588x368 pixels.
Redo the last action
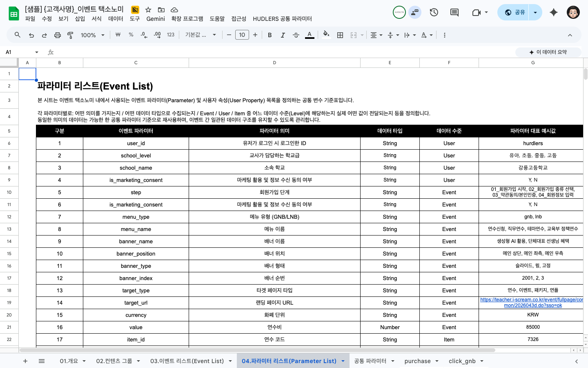pos(44,35)
